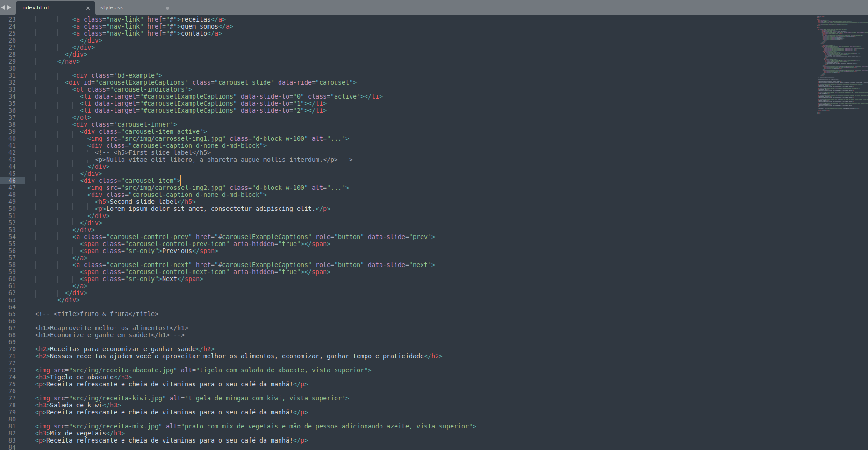
Task: Click 'Mix de vegetais' heading text
Action: [78, 433]
